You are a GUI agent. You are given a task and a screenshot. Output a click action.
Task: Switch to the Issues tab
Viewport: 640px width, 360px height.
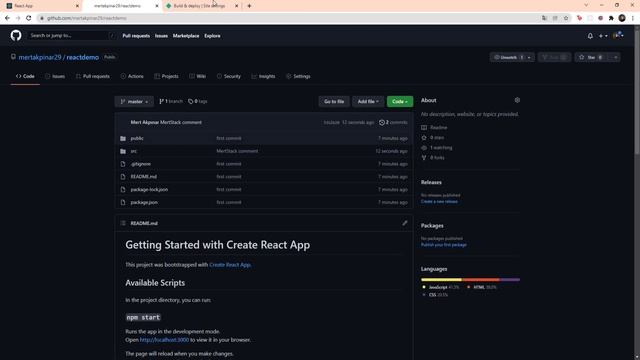[55, 76]
